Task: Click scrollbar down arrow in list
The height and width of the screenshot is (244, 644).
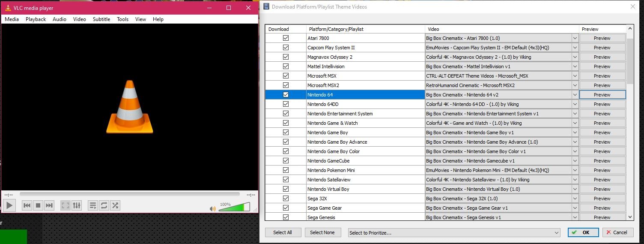Action: (x=630, y=217)
